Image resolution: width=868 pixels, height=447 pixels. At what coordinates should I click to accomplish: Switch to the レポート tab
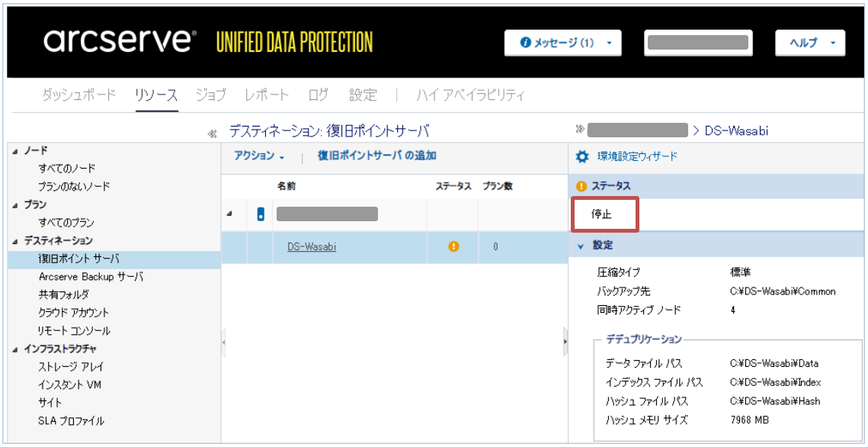(267, 95)
